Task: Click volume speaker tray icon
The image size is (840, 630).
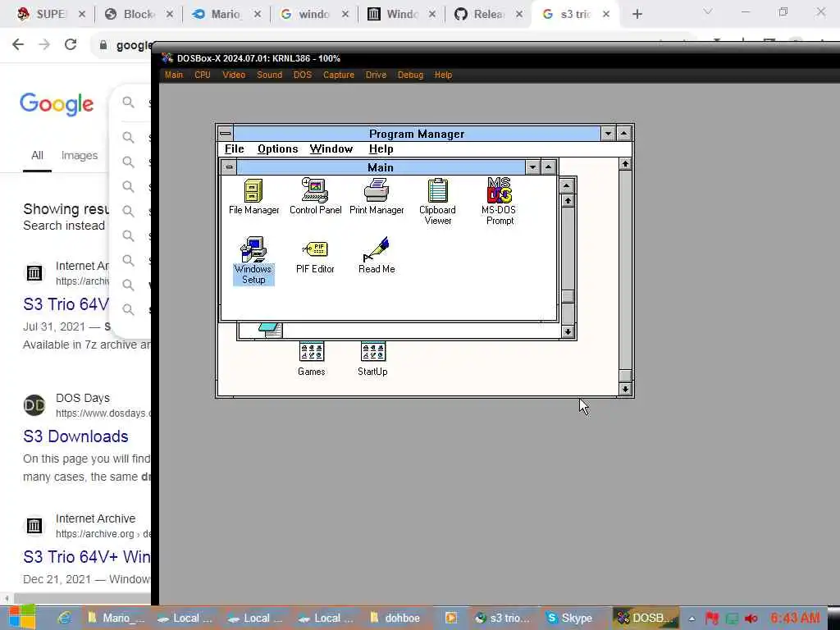Action: click(x=751, y=619)
